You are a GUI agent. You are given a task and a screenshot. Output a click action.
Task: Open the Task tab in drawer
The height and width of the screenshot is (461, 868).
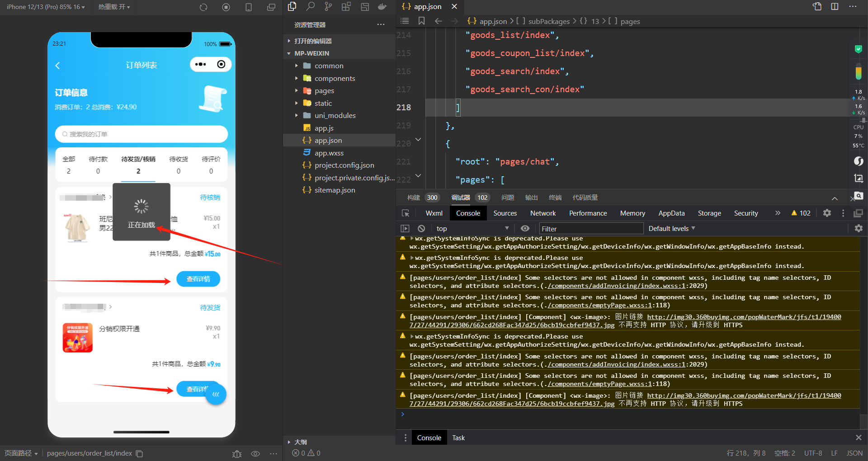pos(458,438)
